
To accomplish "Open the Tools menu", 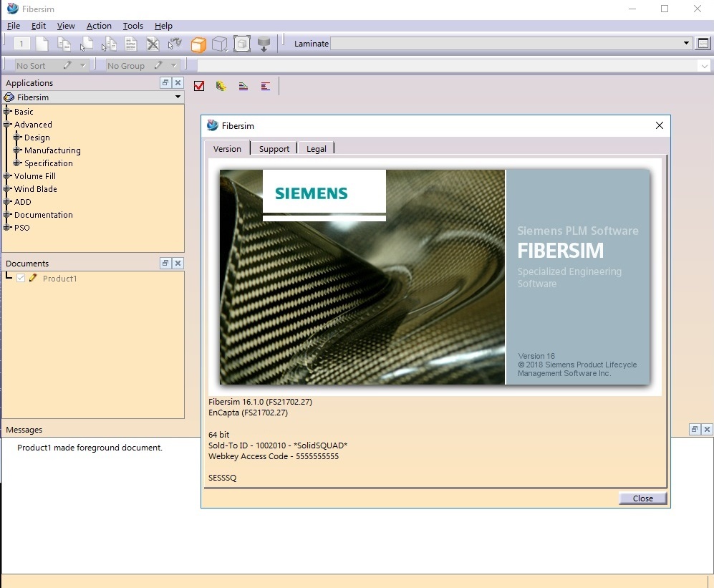I will 133,26.
